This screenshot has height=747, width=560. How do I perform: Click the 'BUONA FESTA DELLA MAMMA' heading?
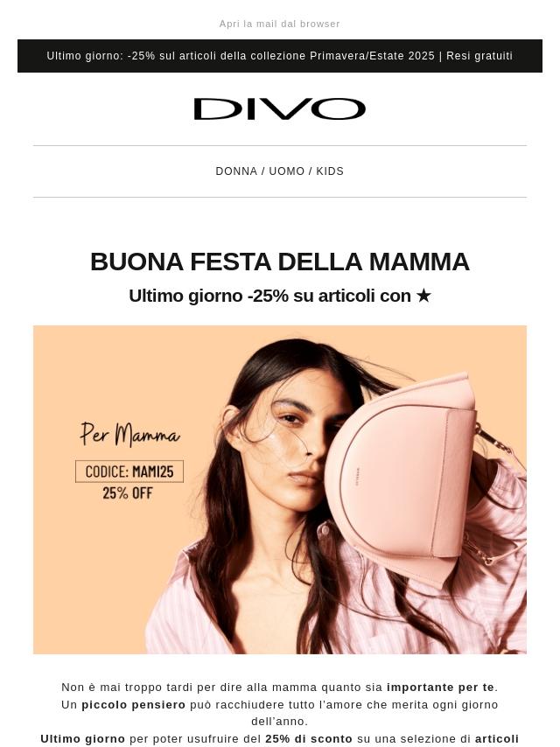click(x=280, y=262)
